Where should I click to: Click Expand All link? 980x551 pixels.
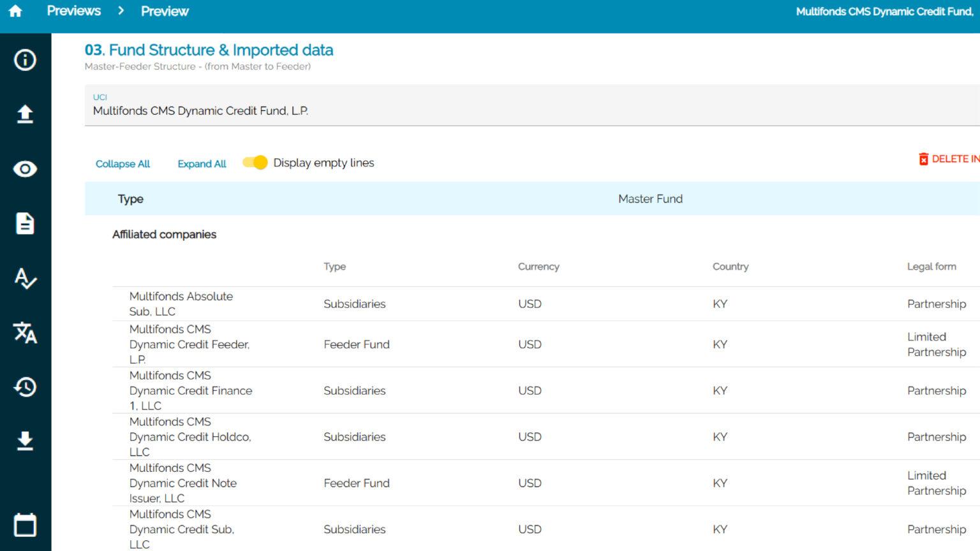202,164
